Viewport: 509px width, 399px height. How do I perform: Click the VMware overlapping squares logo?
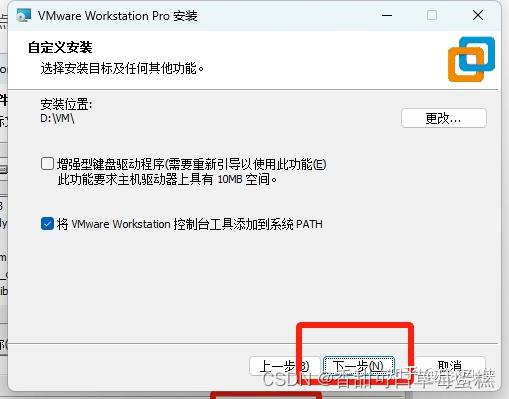point(471,59)
